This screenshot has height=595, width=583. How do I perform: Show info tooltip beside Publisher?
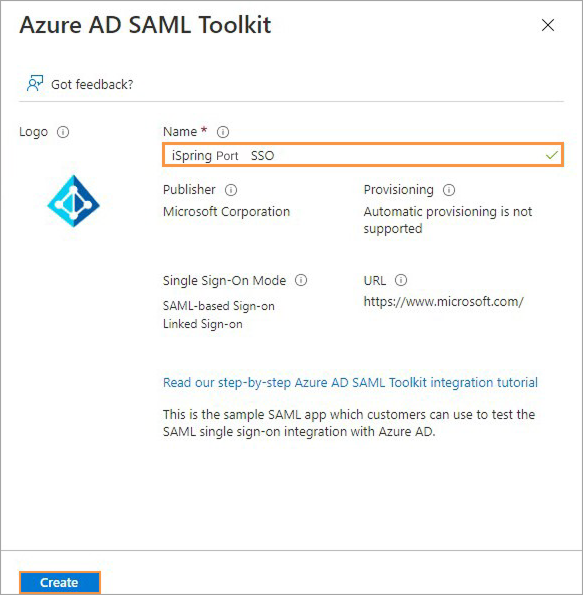pos(231,190)
